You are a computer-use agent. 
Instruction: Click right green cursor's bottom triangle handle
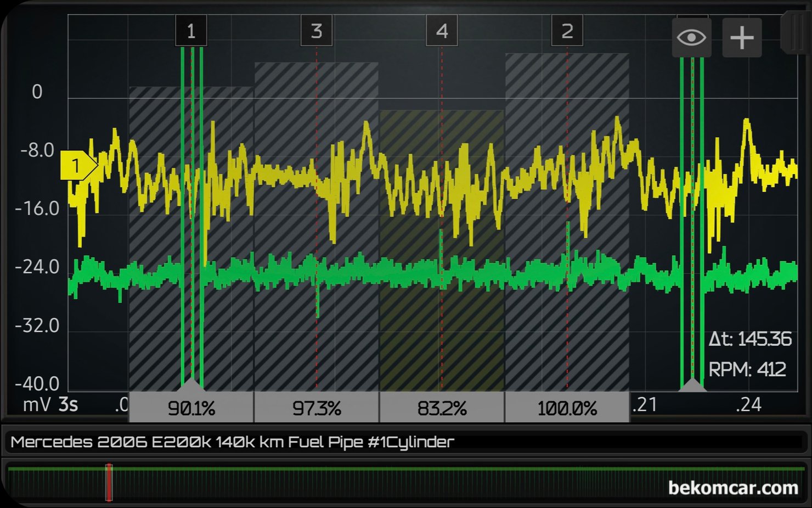point(692,385)
